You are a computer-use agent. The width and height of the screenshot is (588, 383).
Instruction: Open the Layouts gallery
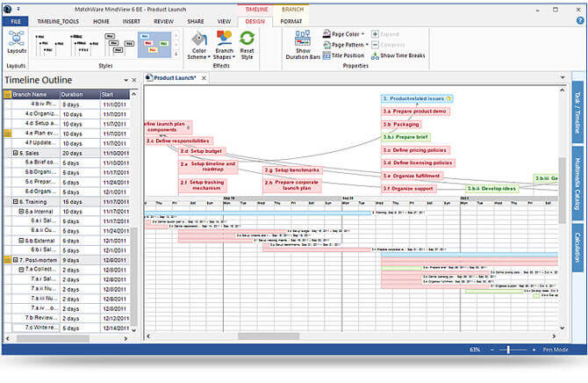(17, 42)
